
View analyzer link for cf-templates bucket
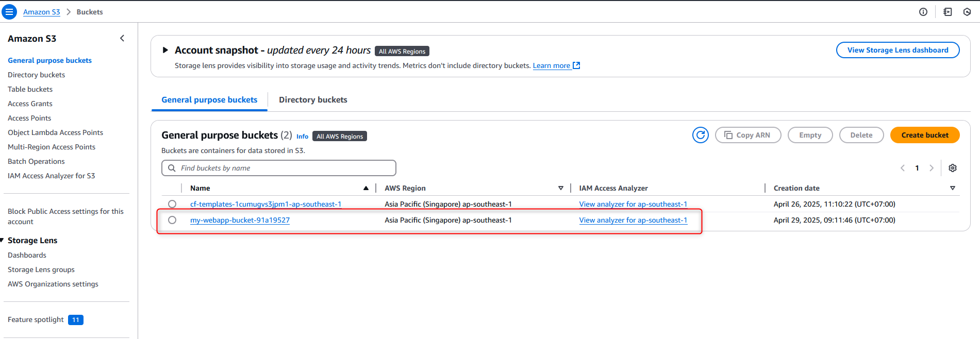pyautogui.click(x=633, y=204)
